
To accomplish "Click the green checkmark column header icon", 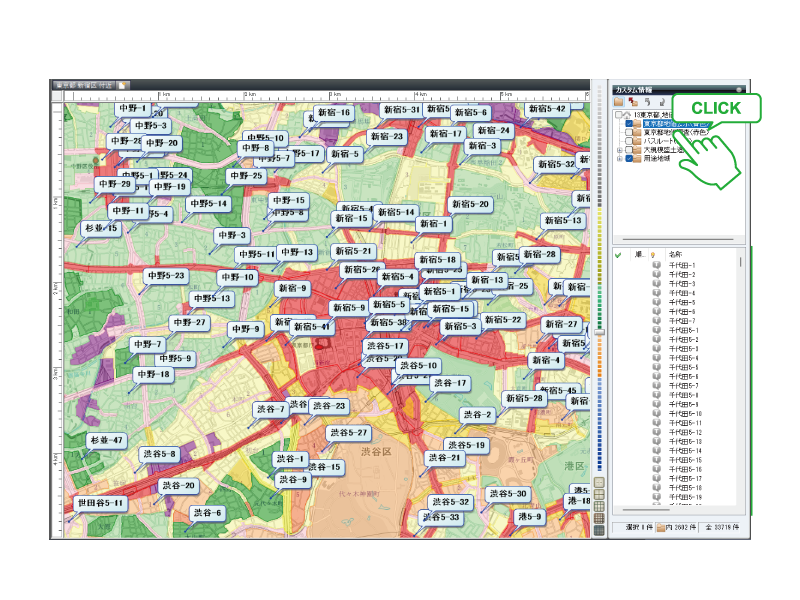I will tap(618, 255).
